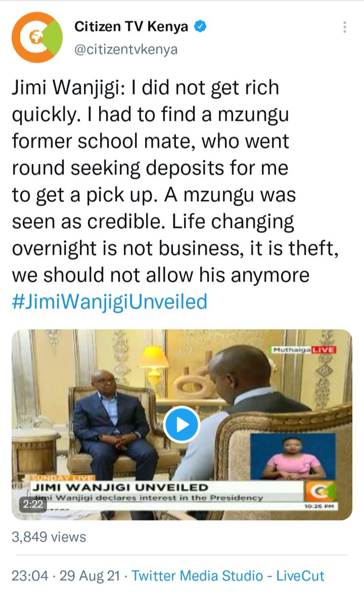Click the tweet text about mzungu school mate
Screen dimensions: 364x594
[x=175, y=181]
